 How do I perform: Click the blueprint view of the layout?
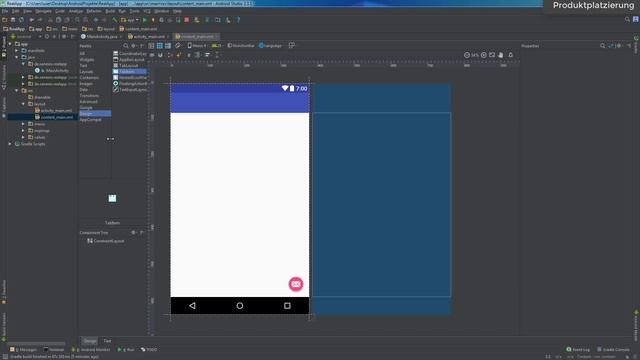click(x=381, y=199)
